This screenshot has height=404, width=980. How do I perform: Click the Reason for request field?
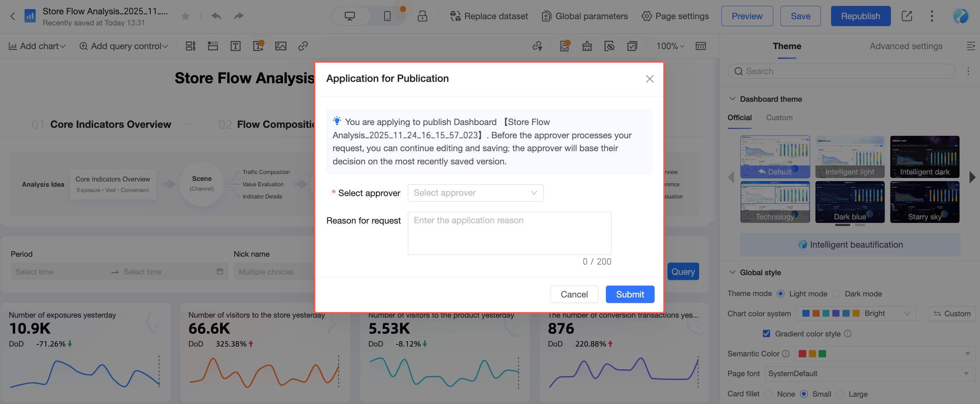click(x=509, y=233)
